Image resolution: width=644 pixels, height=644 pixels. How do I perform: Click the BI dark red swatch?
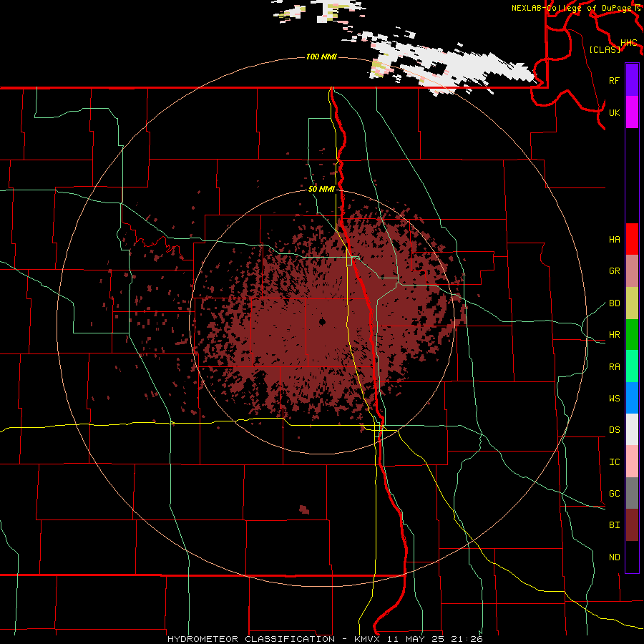click(632, 525)
